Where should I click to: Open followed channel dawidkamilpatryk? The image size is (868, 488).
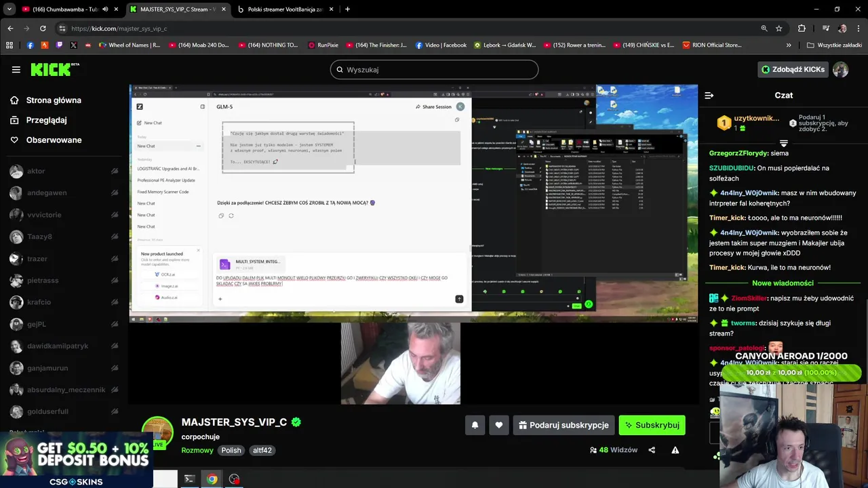tap(58, 346)
